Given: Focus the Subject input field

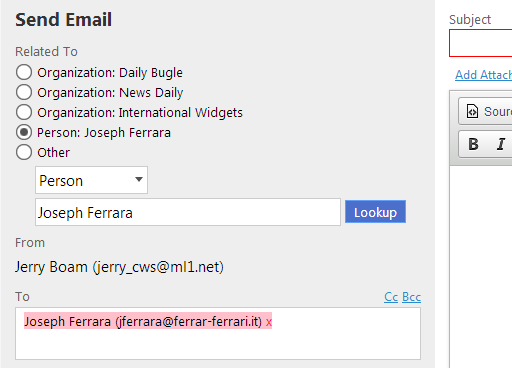Looking at the screenshot, I should [481, 43].
